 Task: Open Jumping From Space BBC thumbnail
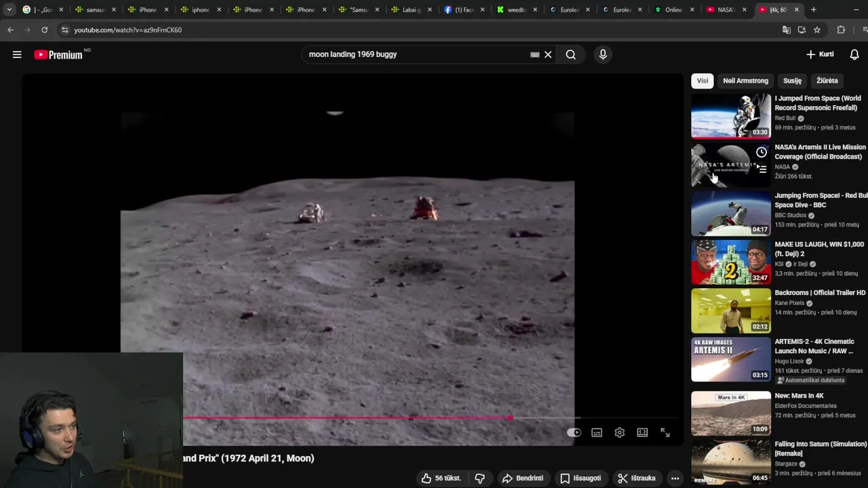coord(731,213)
